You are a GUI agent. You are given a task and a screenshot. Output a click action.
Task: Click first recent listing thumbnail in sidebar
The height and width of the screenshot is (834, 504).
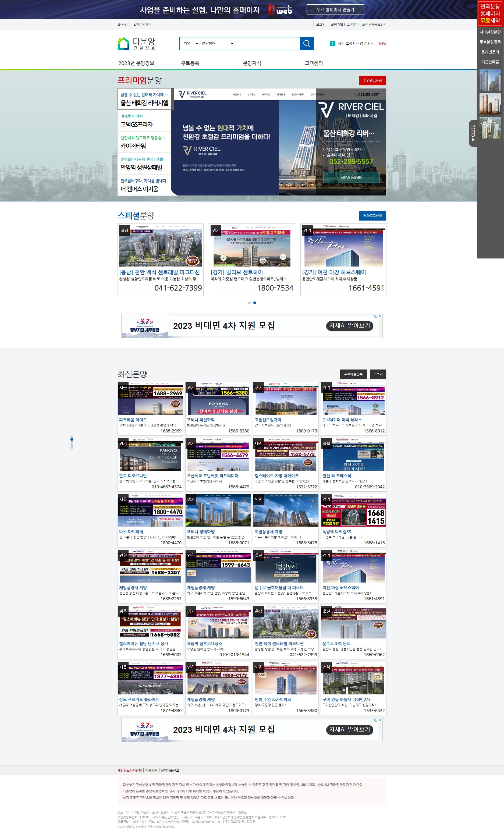tap(490, 80)
